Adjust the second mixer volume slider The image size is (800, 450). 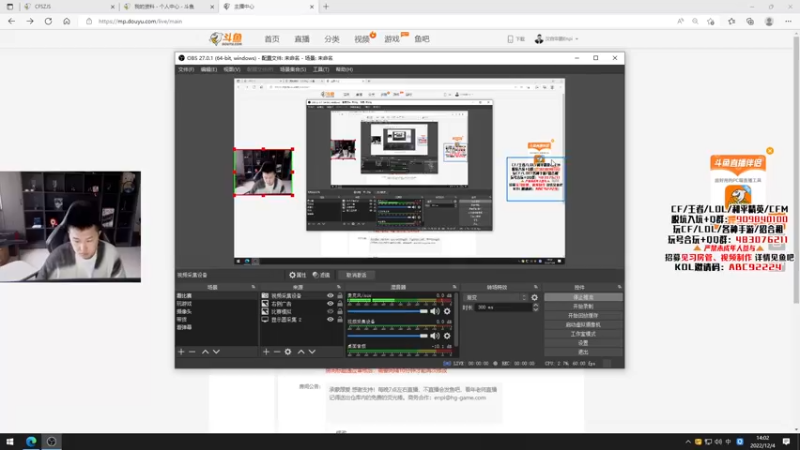[x=387, y=336]
